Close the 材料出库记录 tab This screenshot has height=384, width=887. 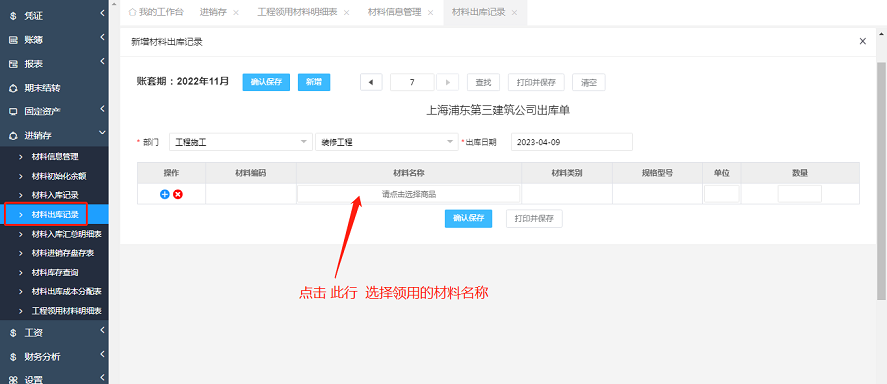coord(514,12)
